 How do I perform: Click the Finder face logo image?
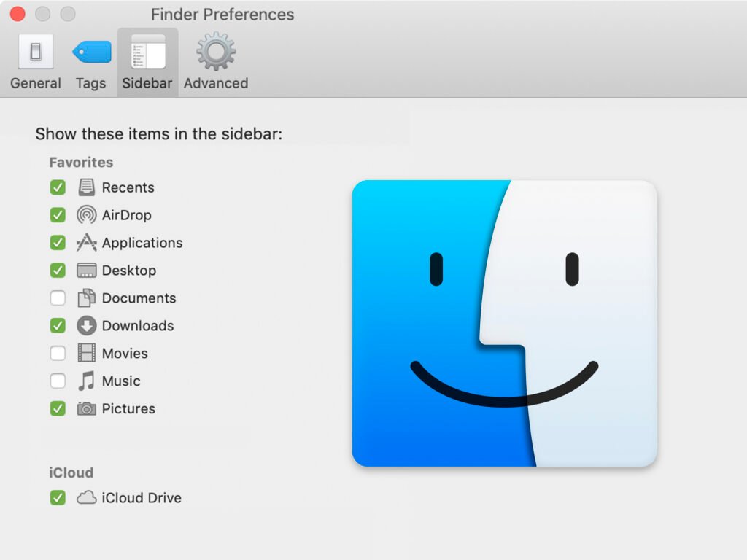pos(505,323)
